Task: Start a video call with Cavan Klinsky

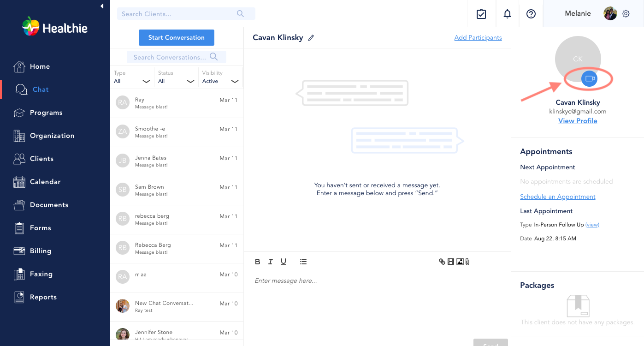Action: coord(589,78)
